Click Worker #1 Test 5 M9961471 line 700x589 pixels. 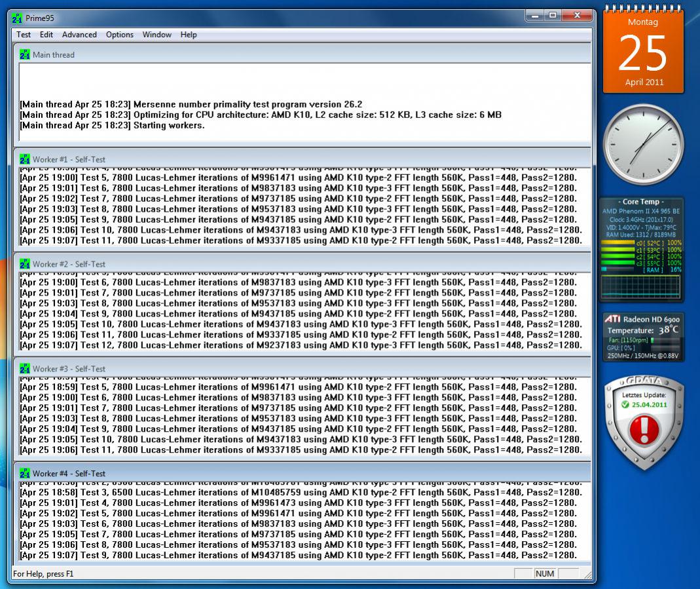pyautogui.click(x=298, y=178)
